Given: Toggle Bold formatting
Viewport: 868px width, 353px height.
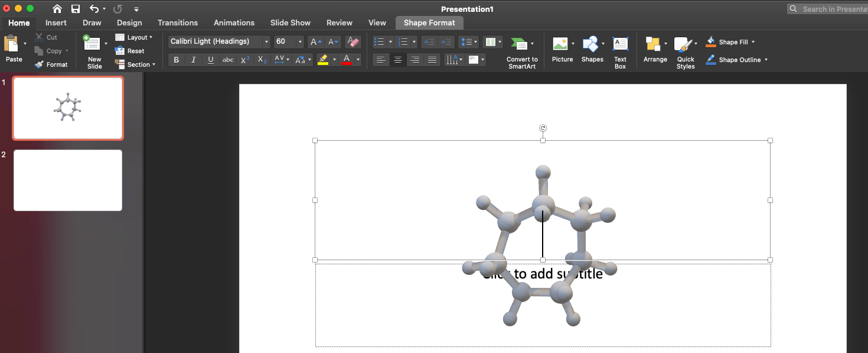Looking at the screenshot, I should tap(176, 60).
